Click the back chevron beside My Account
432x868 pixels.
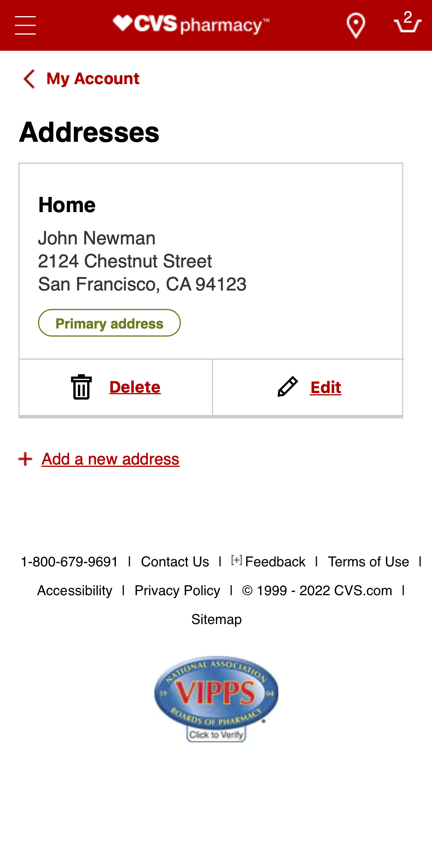point(28,78)
